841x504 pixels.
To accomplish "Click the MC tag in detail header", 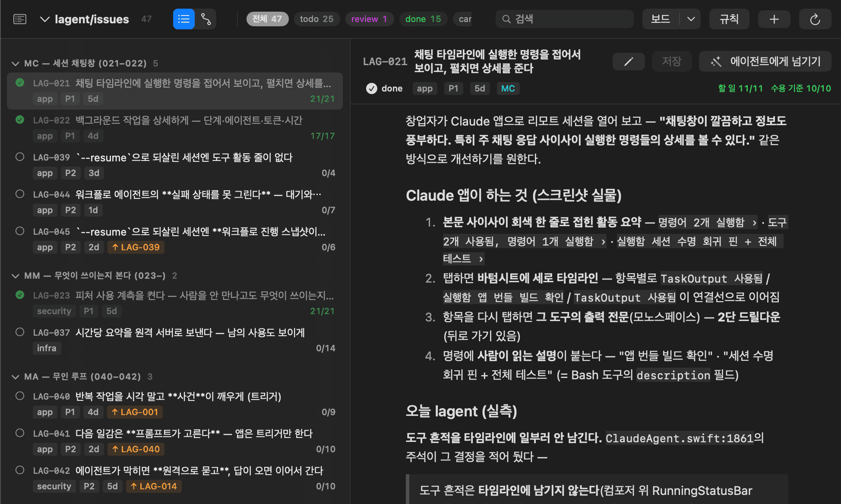I will point(508,88).
